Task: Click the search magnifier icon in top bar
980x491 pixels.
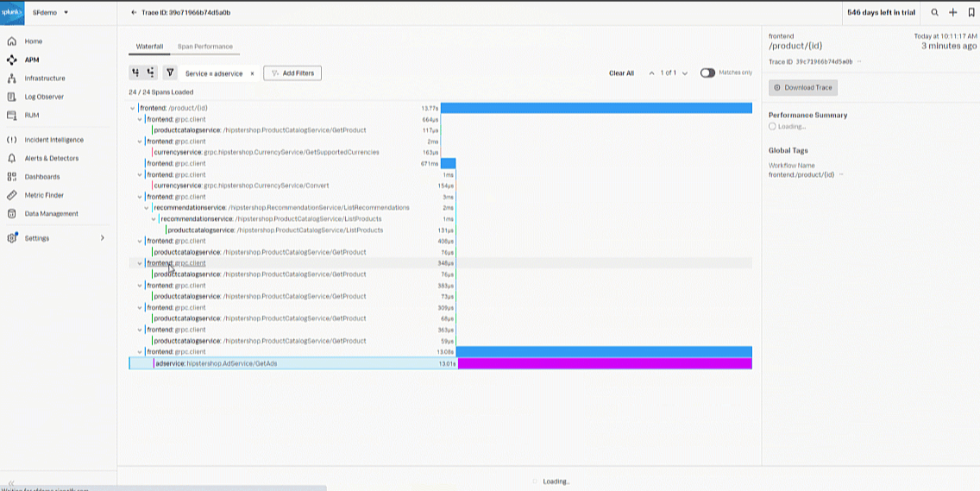Action: 934,13
